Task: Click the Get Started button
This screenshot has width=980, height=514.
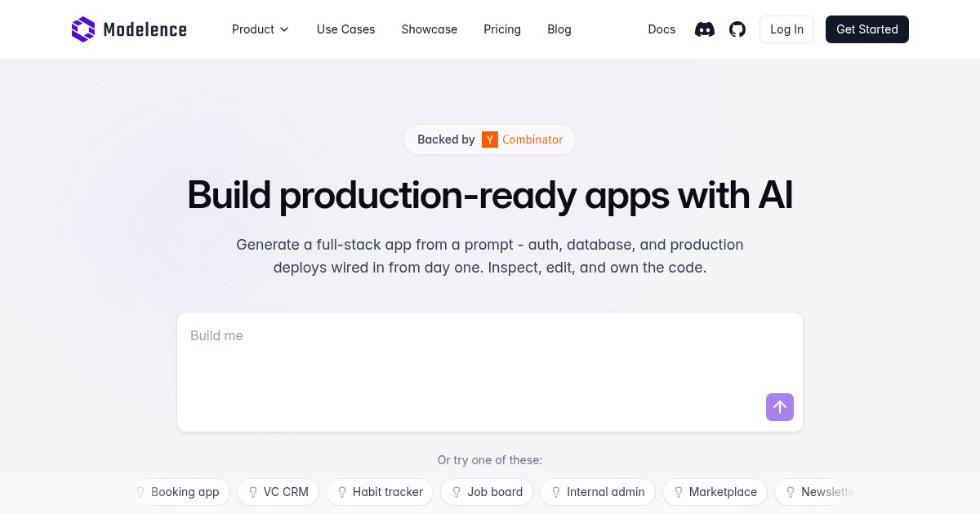Action: (x=867, y=29)
